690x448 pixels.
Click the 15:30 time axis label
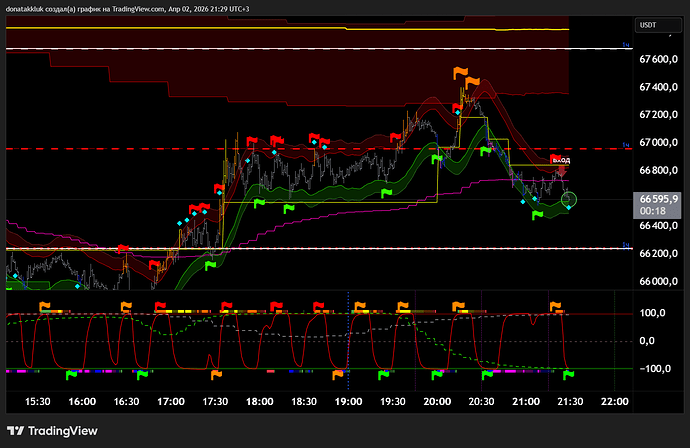pos(37,402)
